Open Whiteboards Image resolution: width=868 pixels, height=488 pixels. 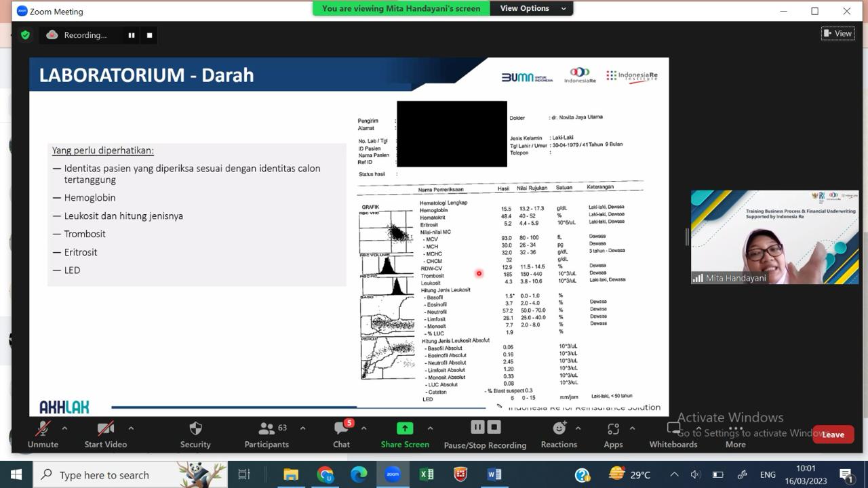[673, 434]
